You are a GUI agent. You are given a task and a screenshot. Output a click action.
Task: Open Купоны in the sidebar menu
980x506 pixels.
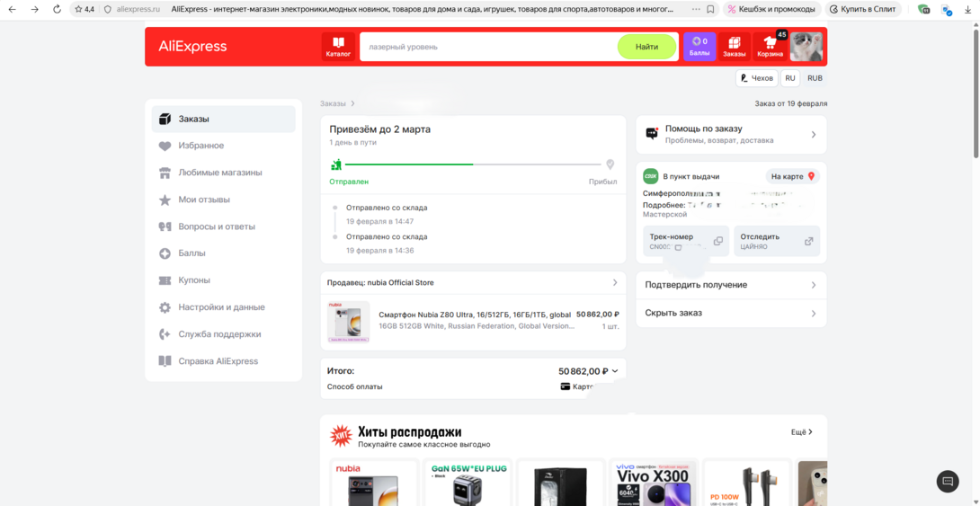(x=194, y=280)
